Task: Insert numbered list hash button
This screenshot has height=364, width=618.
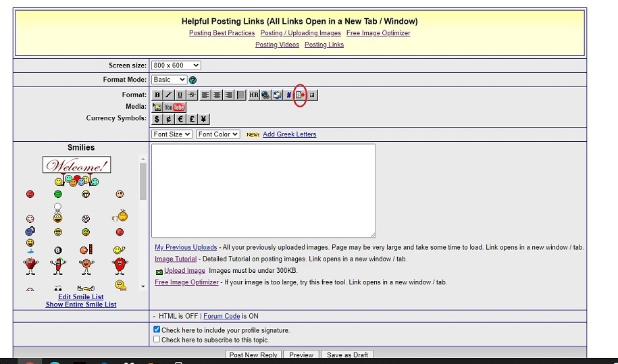Action: 288,95
